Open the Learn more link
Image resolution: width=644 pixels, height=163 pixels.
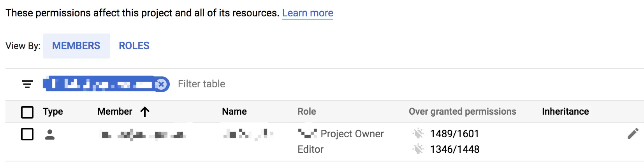click(308, 13)
